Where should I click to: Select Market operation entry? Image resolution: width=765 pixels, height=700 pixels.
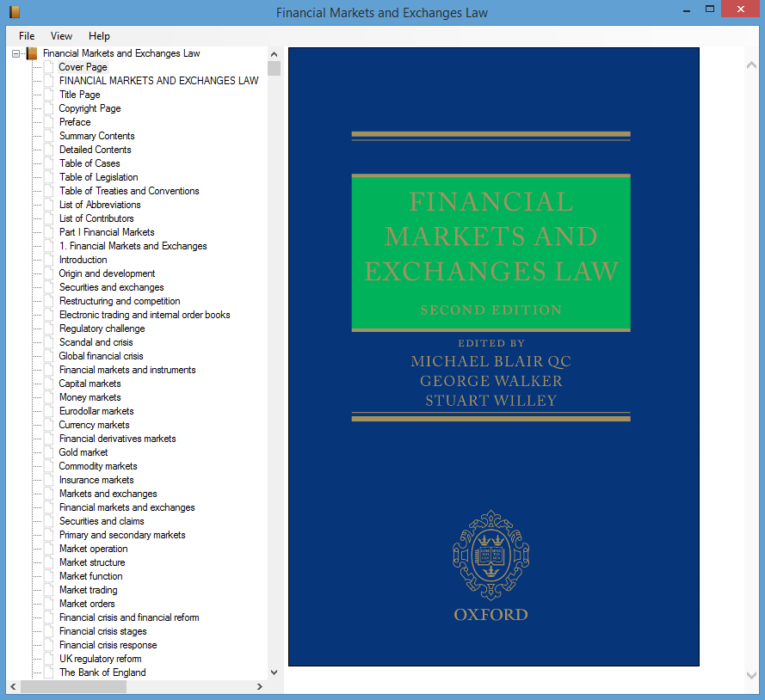point(93,549)
